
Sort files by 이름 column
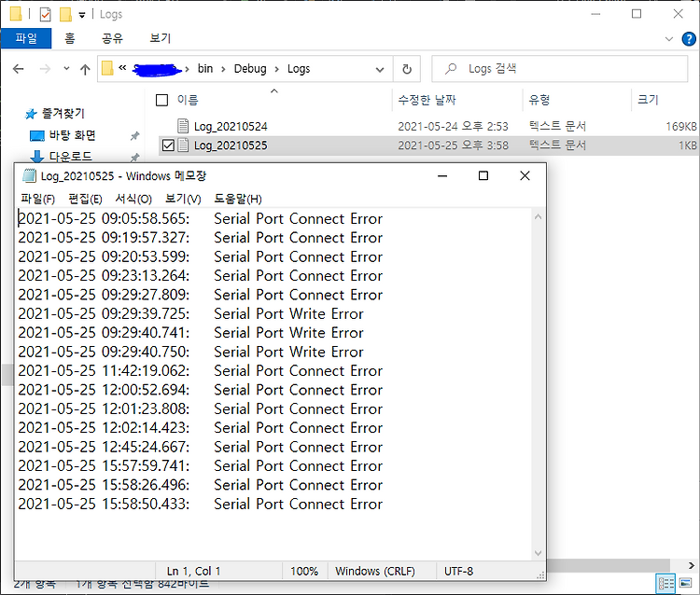[x=188, y=100]
